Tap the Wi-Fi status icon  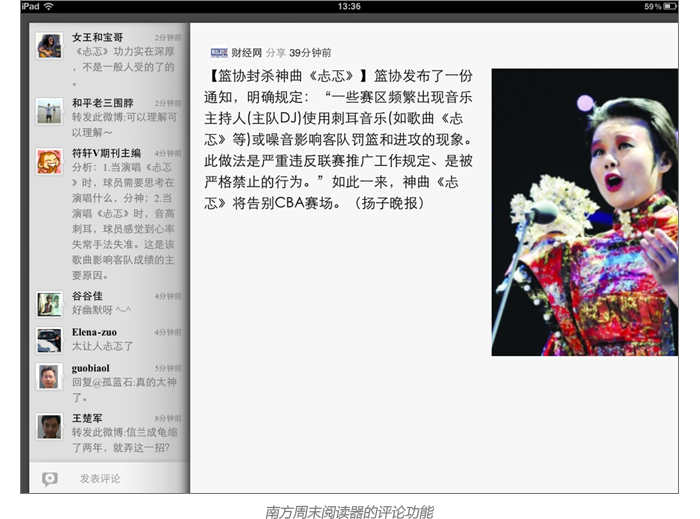click(48, 6)
